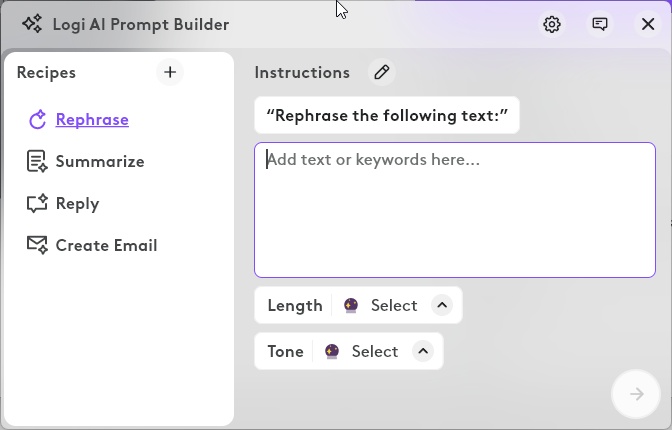The image size is (672, 430).
Task: Click the Create Email envelope icon
Action: (x=37, y=245)
